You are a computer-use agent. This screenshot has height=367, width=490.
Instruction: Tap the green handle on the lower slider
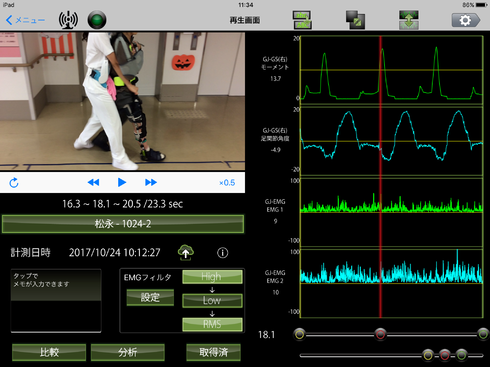click(x=462, y=355)
